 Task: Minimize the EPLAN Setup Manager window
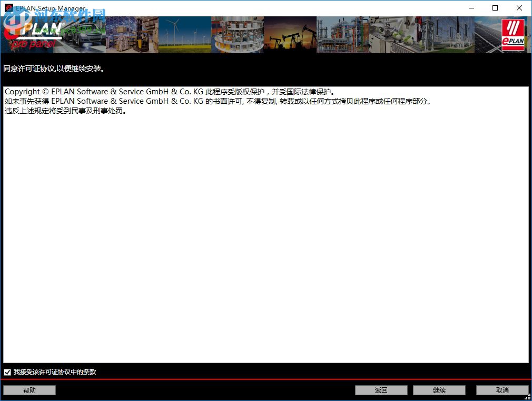pos(471,8)
